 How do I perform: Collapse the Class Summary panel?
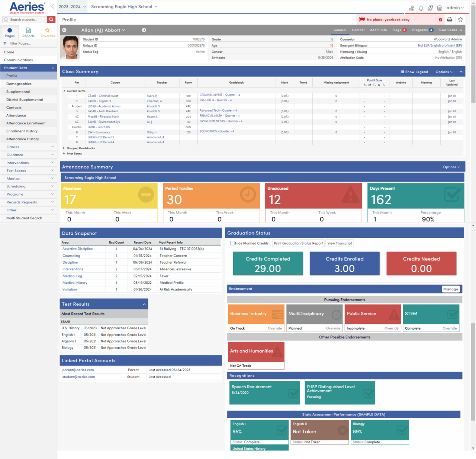tap(460, 71)
